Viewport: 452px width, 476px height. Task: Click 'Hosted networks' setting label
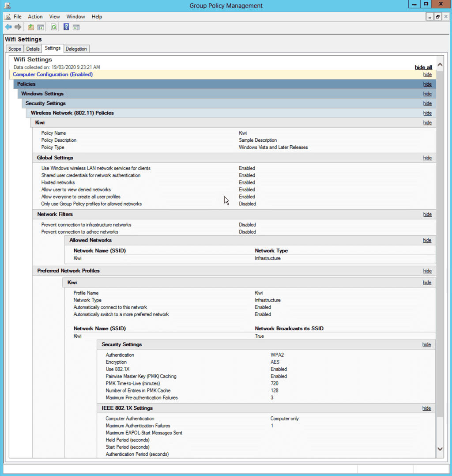pos(58,182)
